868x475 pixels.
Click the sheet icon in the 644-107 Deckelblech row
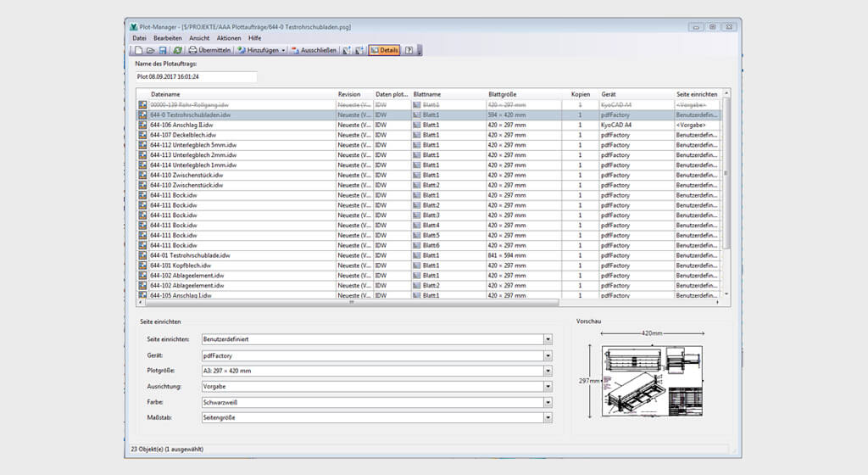coord(416,135)
